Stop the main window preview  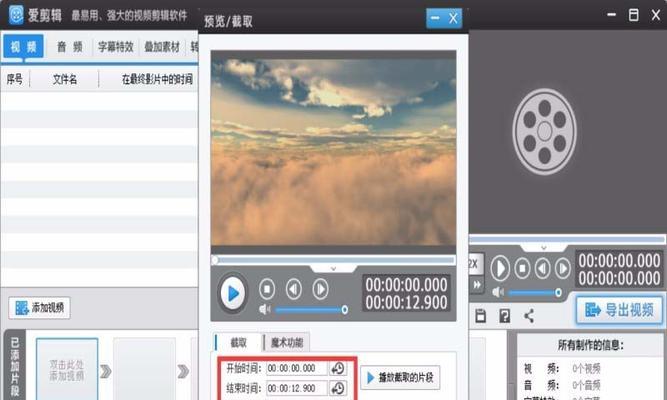tap(522, 269)
